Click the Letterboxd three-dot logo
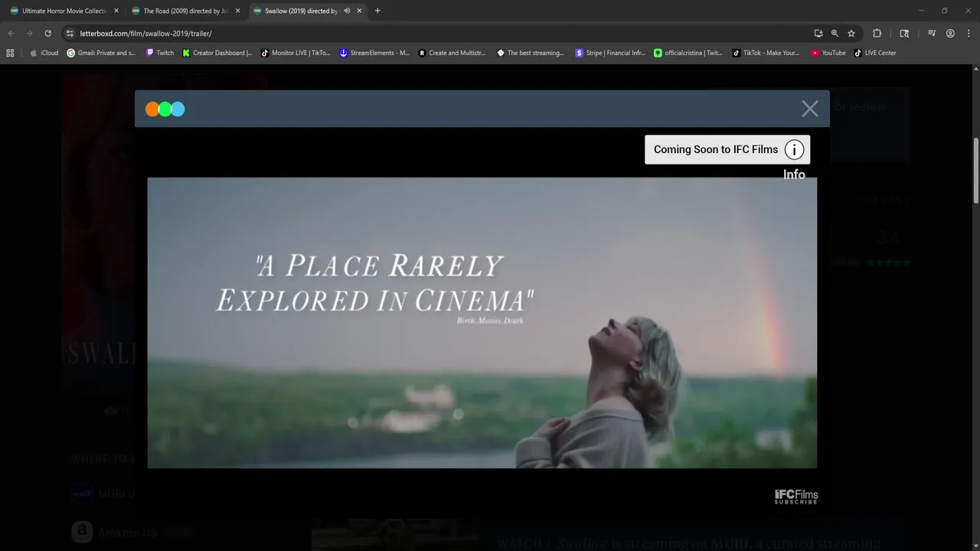980x551 pixels. pyautogui.click(x=165, y=109)
